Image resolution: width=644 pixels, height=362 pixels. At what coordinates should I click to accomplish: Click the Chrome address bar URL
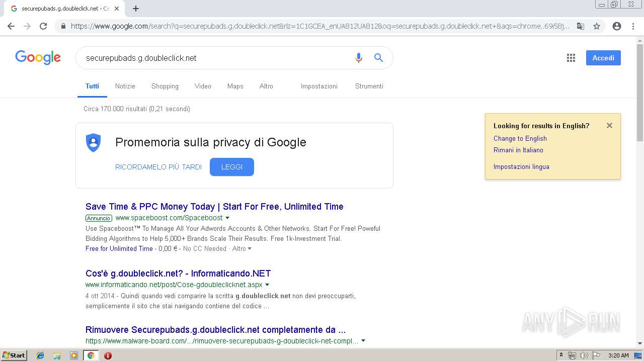320,26
